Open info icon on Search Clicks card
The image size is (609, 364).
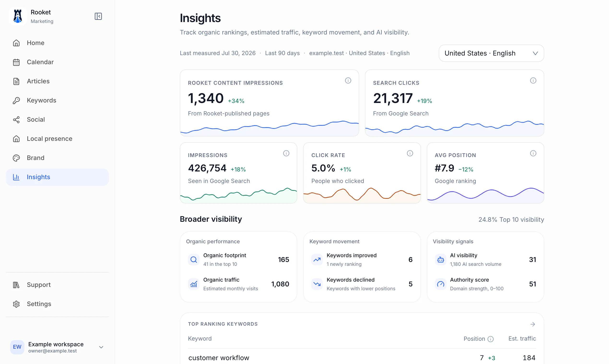533,80
